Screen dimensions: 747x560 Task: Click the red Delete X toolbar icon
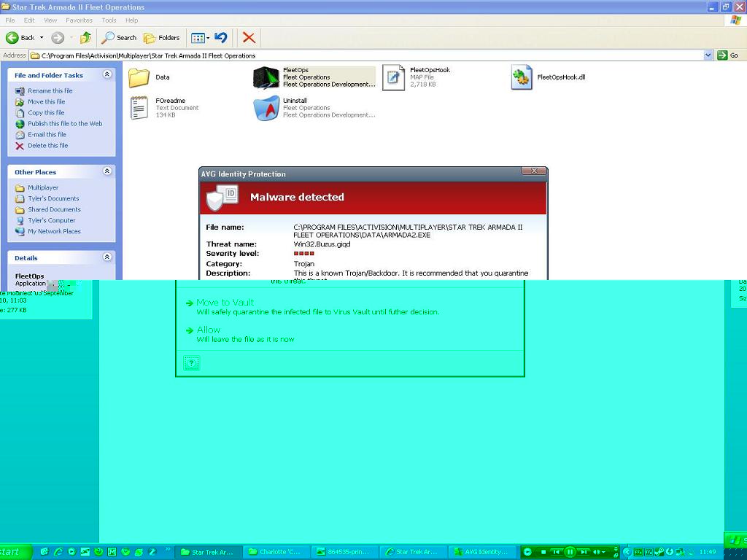pyautogui.click(x=249, y=38)
